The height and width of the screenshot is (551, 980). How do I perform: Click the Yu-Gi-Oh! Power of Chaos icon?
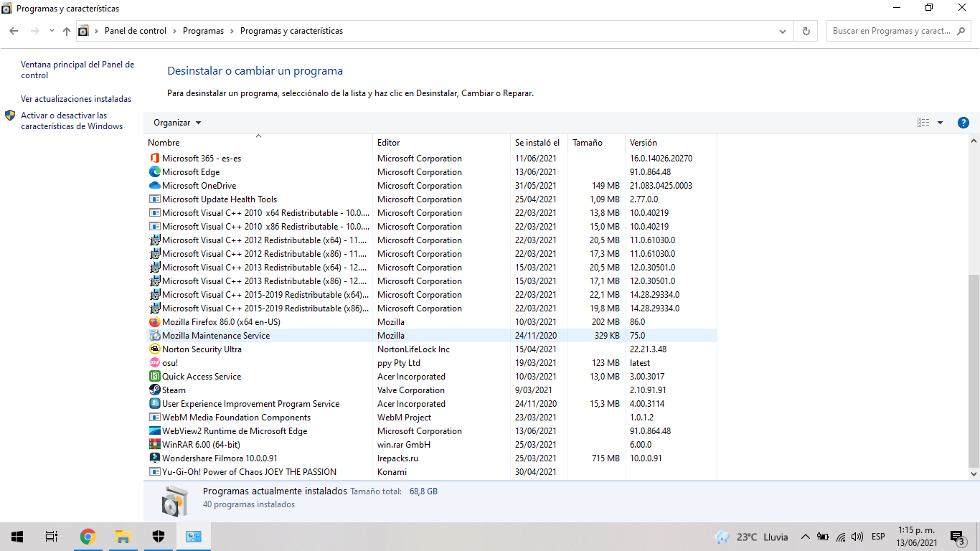154,472
